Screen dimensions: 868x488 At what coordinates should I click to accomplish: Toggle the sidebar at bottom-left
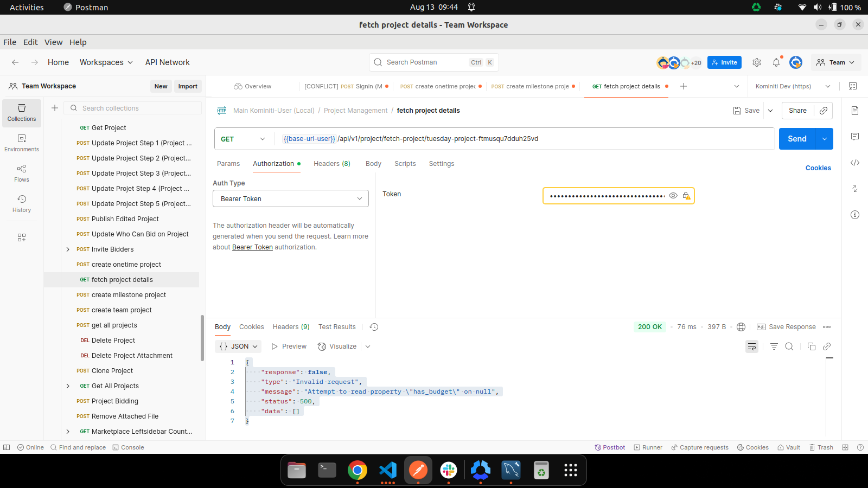tap(7, 447)
